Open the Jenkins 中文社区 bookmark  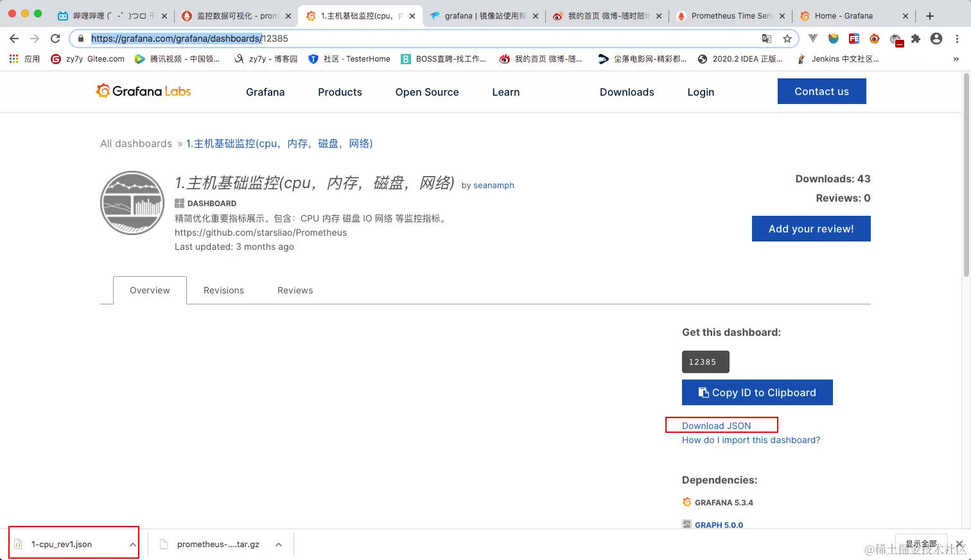coord(838,59)
